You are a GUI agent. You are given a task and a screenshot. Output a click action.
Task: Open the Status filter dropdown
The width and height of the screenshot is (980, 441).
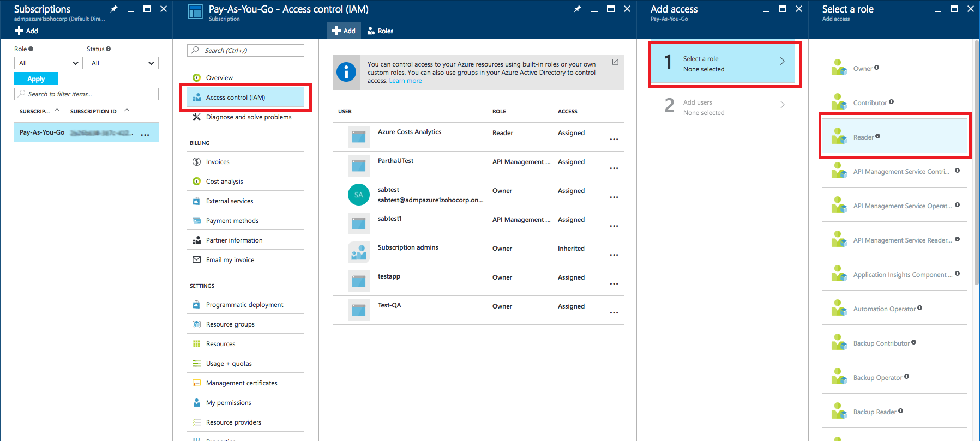pos(122,63)
